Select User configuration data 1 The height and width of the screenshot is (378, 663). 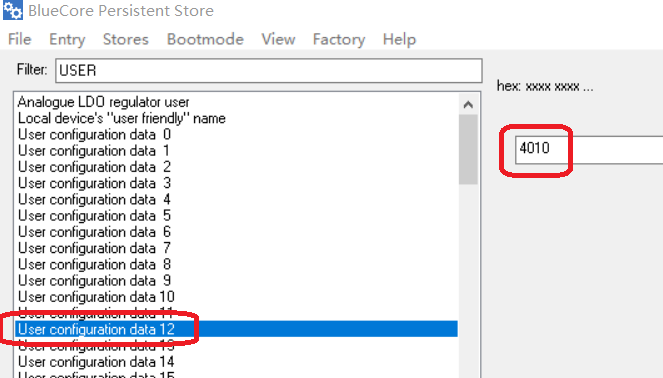(236, 151)
